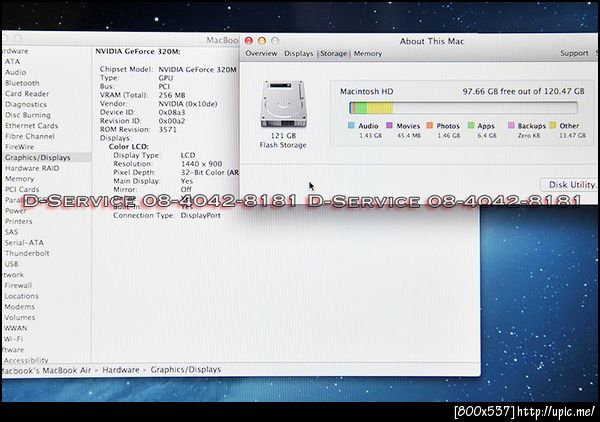Switch to the Overview tab
This screenshot has height=422, width=600.
point(261,54)
